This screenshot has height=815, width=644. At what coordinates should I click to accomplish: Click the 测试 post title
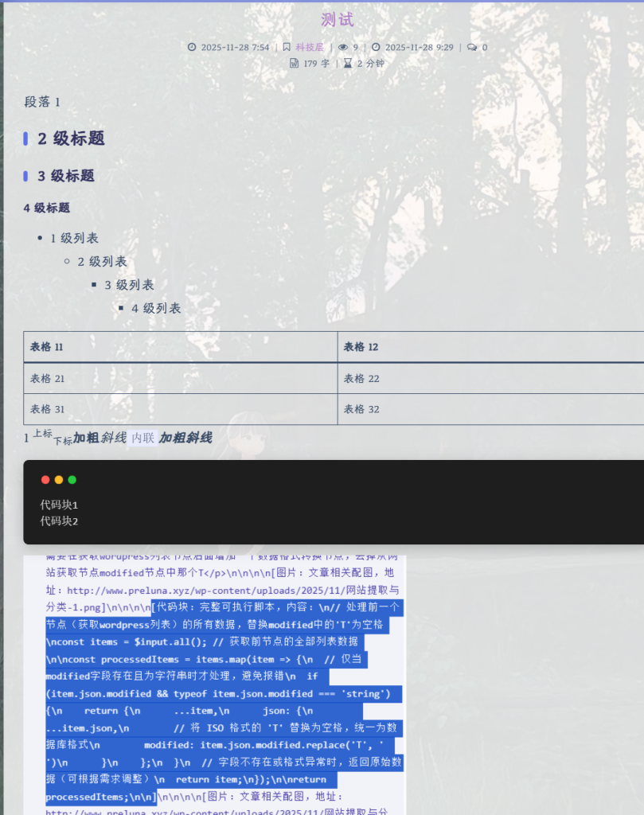tap(338, 20)
